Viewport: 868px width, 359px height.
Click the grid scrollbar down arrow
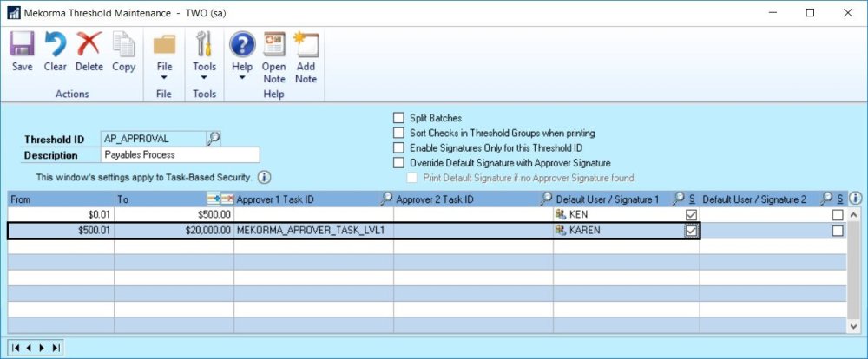(x=853, y=326)
